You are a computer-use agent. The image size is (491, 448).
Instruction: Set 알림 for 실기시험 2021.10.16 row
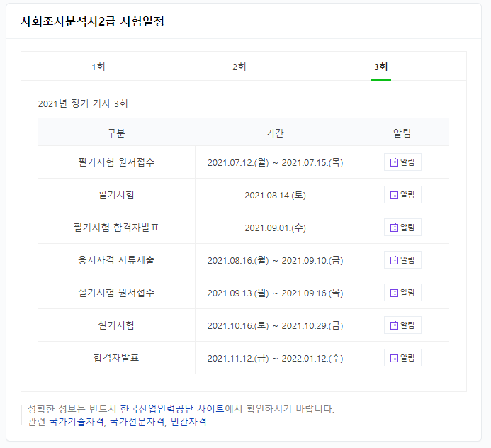pos(402,325)
